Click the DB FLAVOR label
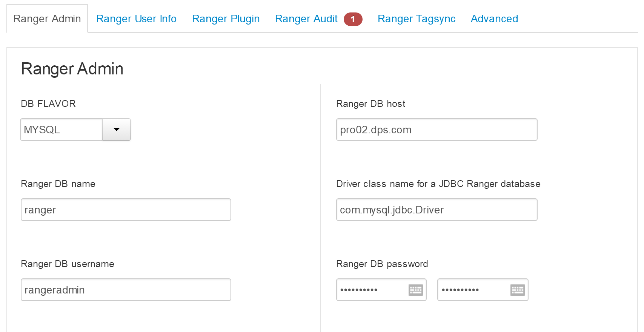Image resolution: width=644 pixels, height=332 pixels. pos(48,104)
